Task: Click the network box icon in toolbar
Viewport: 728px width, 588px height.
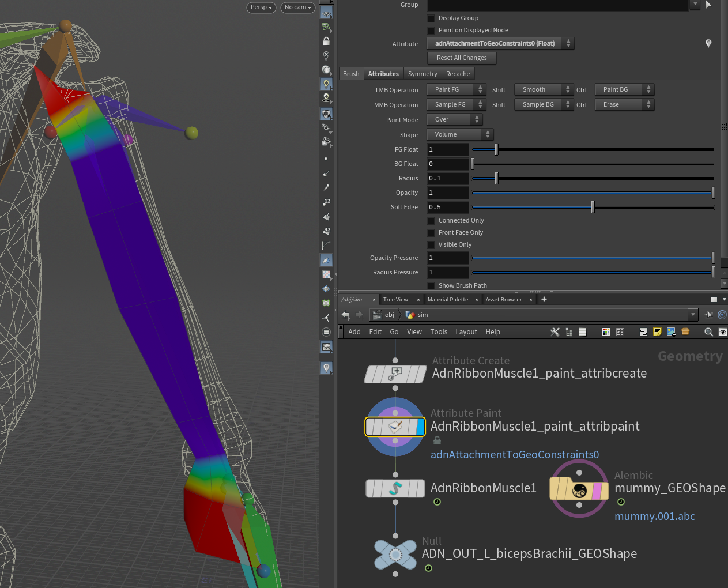Action: coord(643,331)
